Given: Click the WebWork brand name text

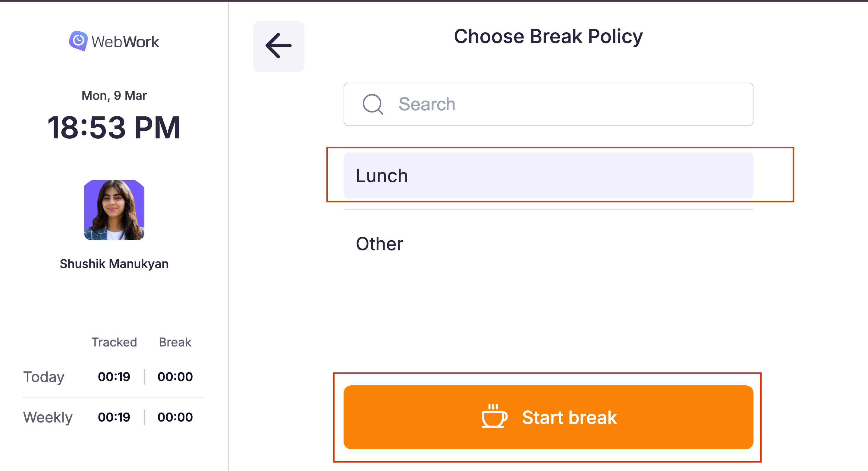Looking at the screenshot, I should click(125, 42).
